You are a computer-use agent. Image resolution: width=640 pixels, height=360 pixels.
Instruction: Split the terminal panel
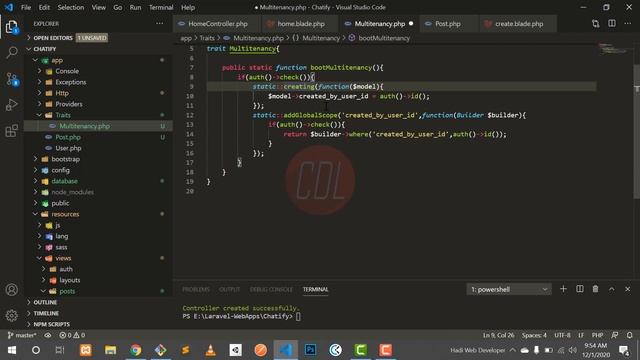(580, 289)
